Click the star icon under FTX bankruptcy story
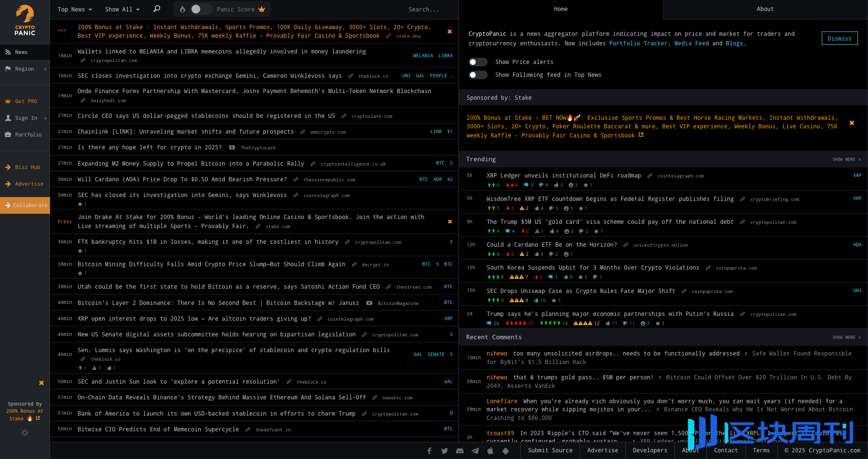The height and width of the screenshot is (459, 868). (80, 251)
